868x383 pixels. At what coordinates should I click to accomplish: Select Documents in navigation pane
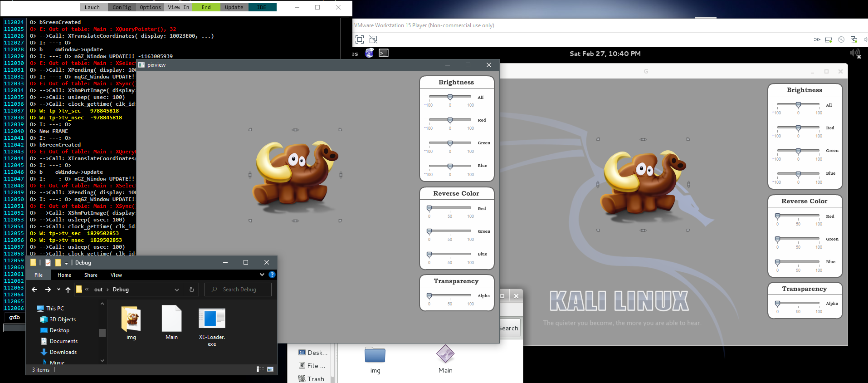pos(63,341)
